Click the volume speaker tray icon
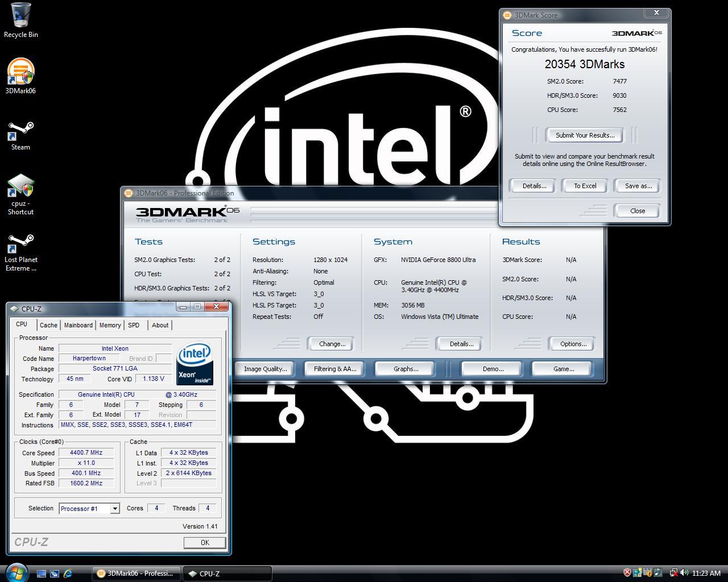The height and width of the screenshot is (582, 728). 684,573
